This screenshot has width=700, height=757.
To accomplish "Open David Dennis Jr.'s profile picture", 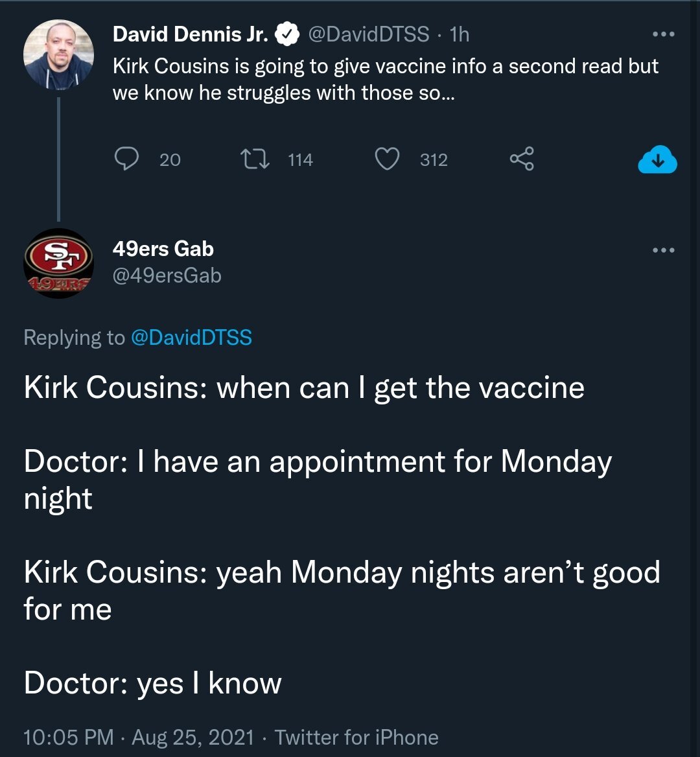I will point(58,54).
